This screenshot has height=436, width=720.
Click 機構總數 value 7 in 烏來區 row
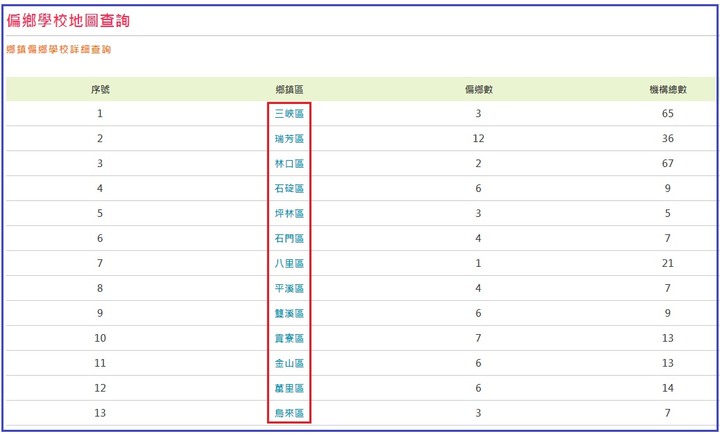(x=668, y=413)
